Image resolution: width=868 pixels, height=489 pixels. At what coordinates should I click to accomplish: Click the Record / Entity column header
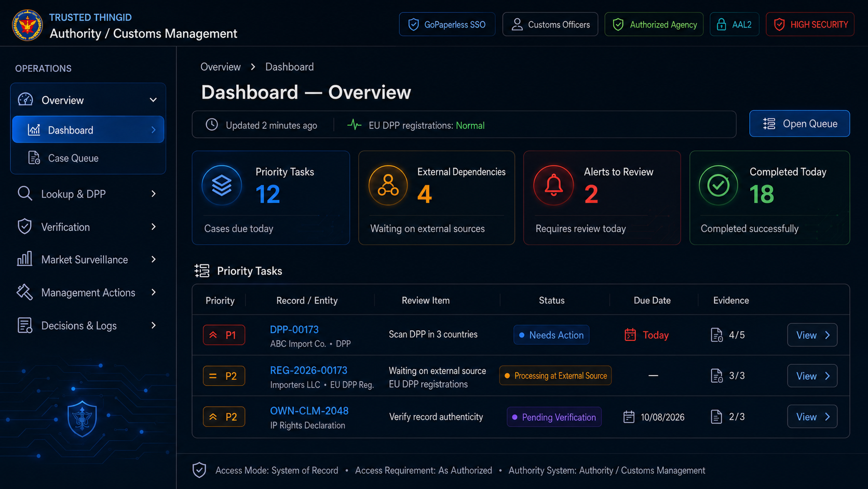point(307,300)
